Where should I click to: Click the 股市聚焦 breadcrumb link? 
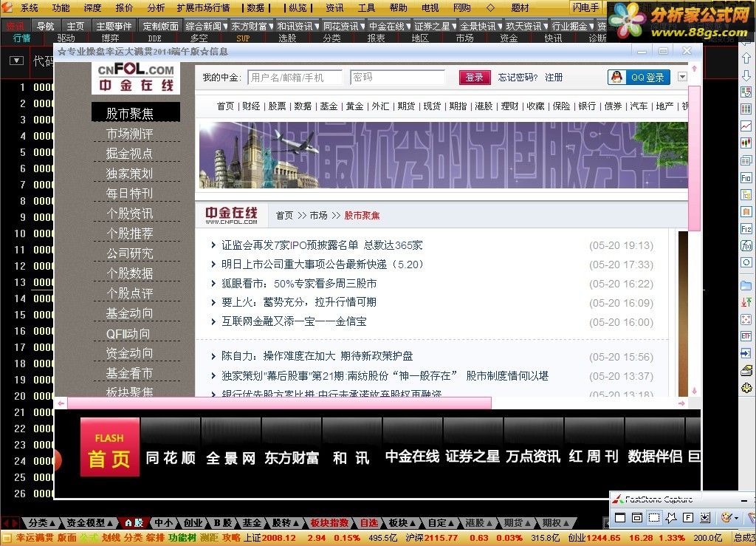pos(362,216)
